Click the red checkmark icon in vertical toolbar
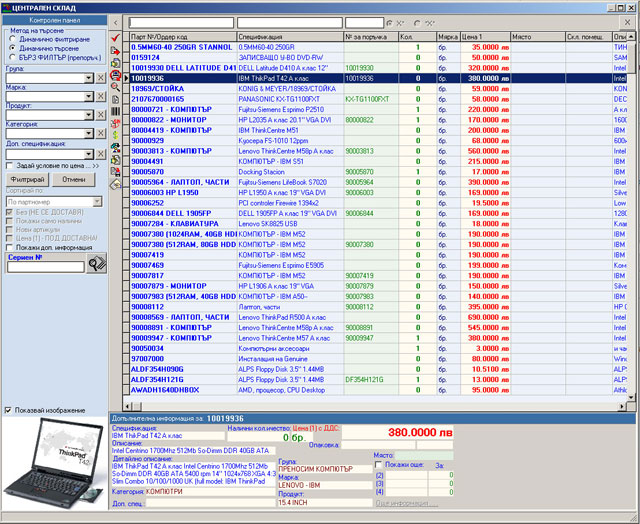640x524 pixels. tap(117, 37)
